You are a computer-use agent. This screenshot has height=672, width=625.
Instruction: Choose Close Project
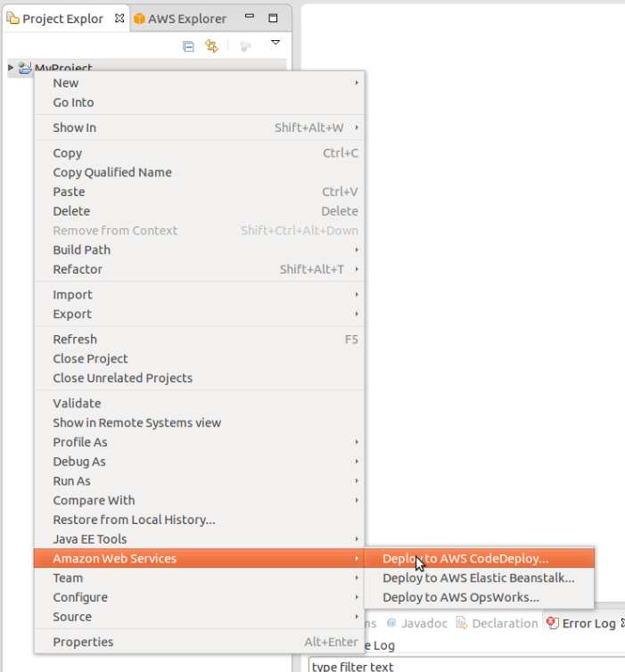point(200,358)
